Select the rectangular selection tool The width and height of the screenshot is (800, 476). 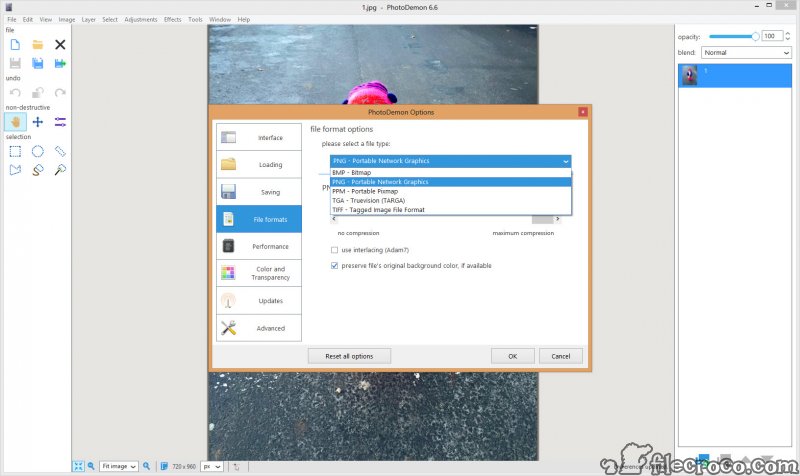15,152
